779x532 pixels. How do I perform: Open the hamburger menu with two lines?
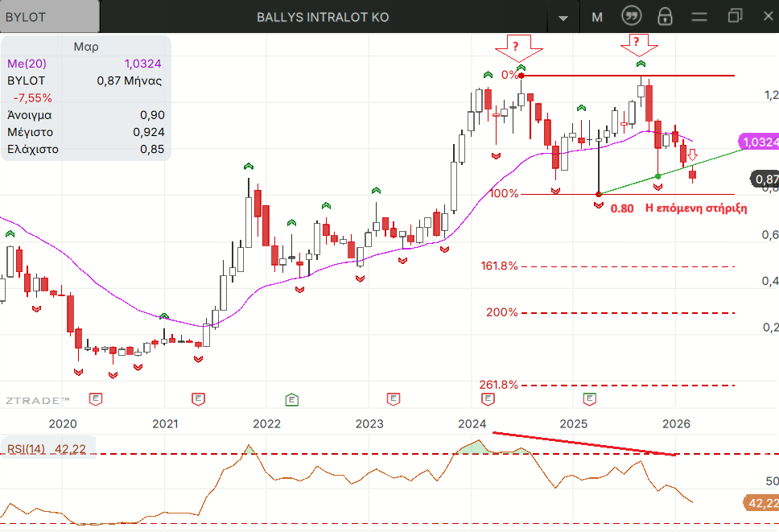pyautogui.click(x=699, y=16)
